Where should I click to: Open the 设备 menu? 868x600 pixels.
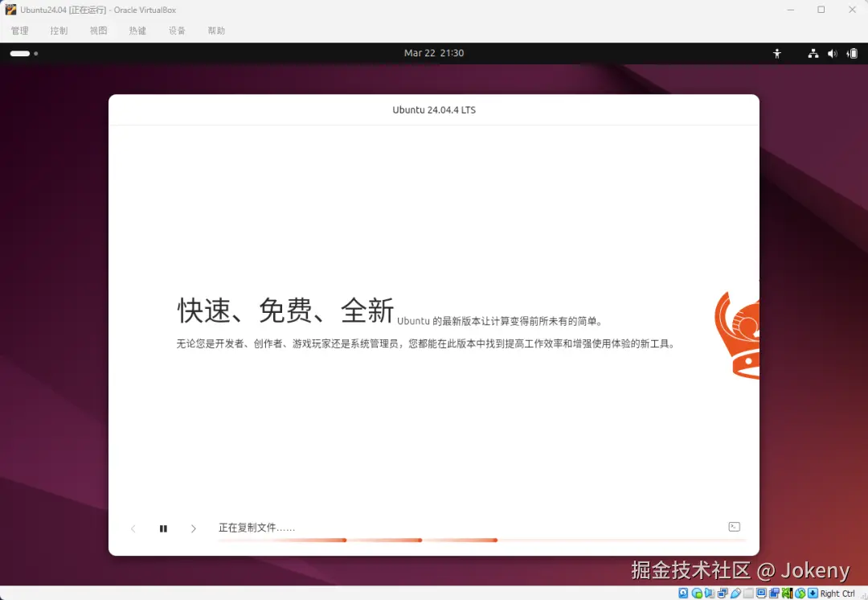pos(177,31)
